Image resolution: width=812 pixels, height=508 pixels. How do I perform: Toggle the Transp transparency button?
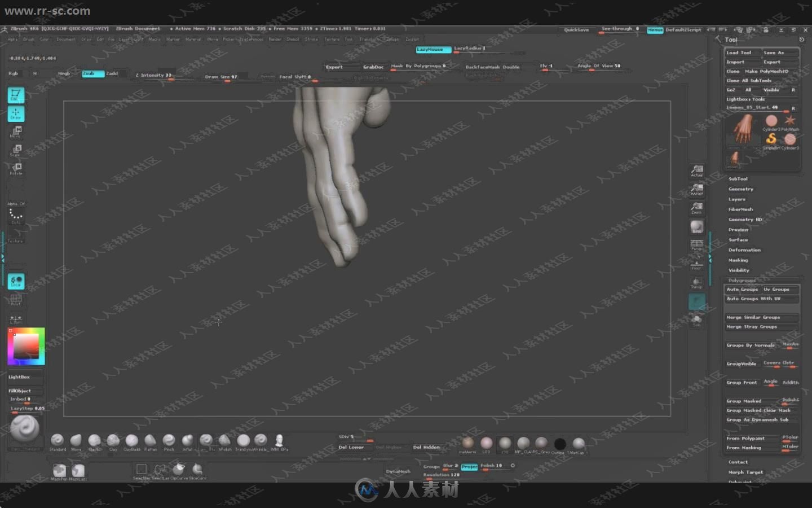pyautogui.click(x=697, y=282)
